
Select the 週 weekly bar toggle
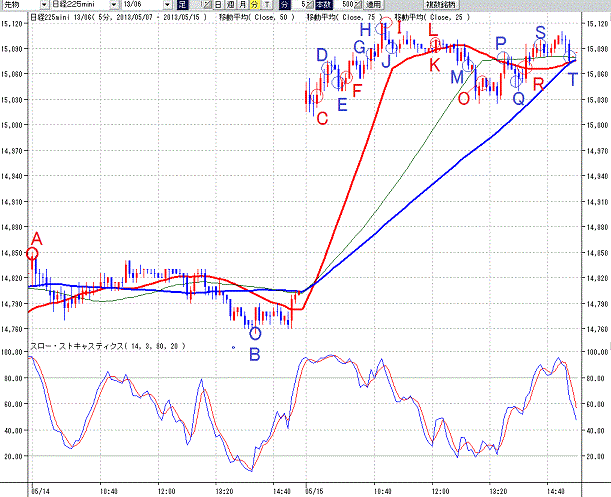[230, 5]
